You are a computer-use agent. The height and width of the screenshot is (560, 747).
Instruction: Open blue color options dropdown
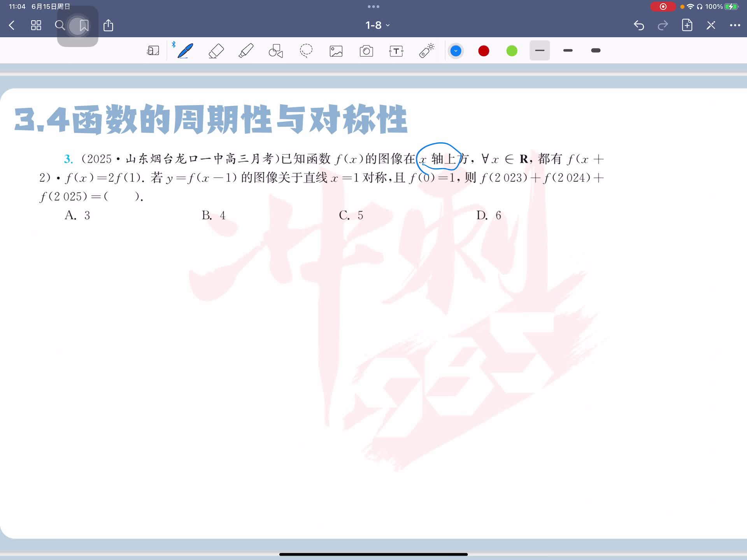456,51
